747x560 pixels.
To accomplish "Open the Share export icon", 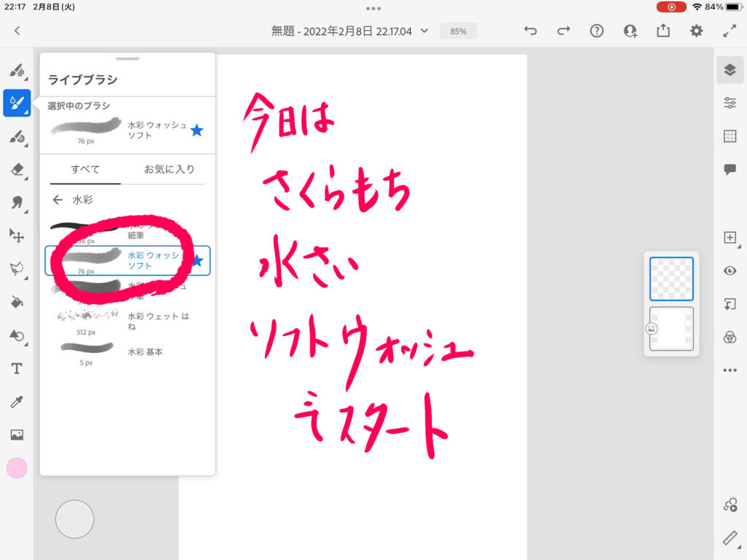I will point(663,31).
